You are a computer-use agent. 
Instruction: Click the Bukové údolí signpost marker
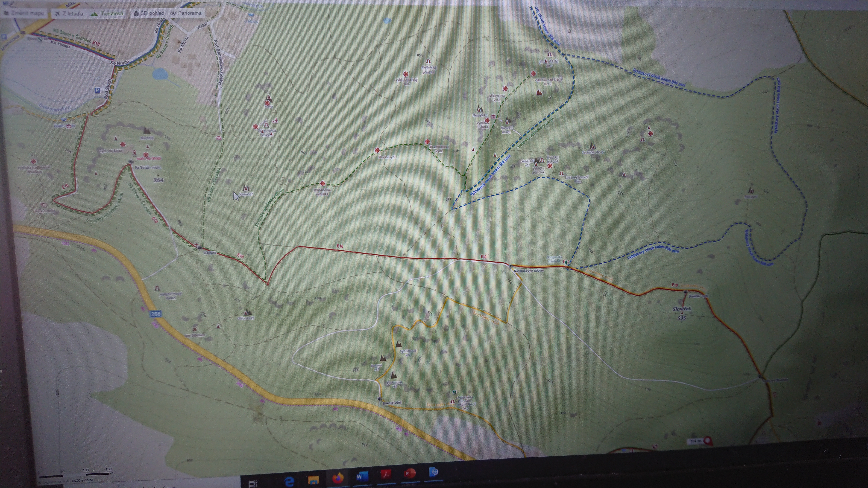click(380, 399)
